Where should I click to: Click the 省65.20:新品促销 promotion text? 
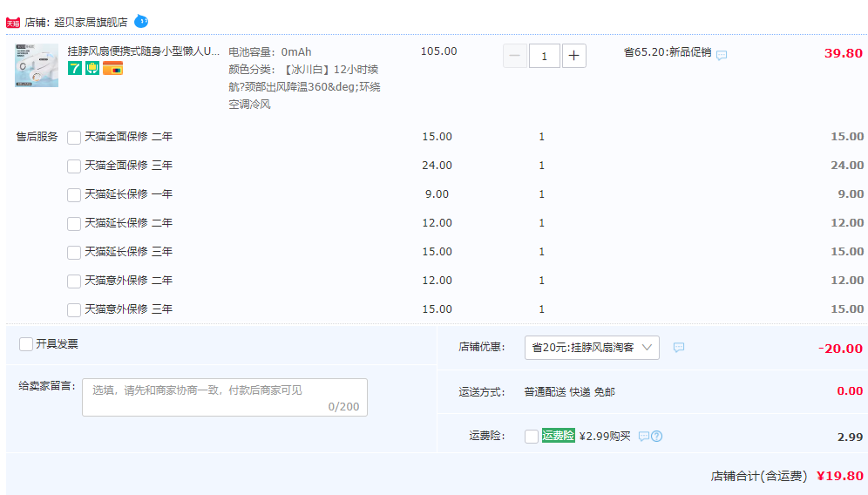click(668, 52)
